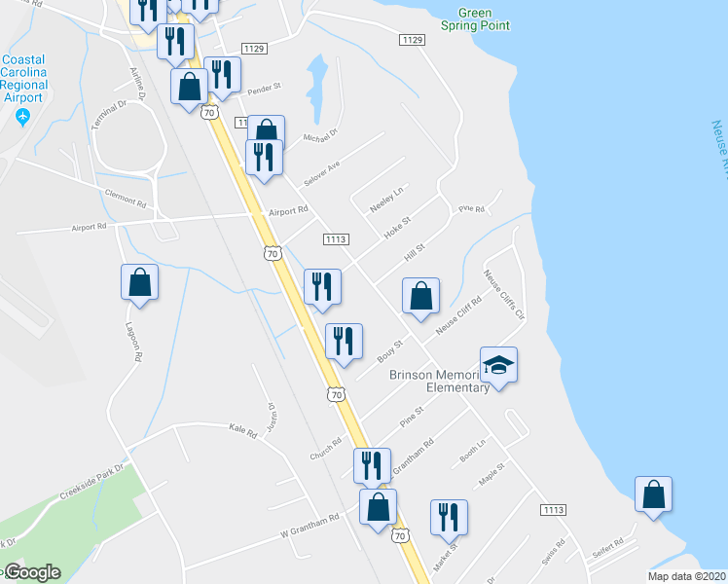Select the shopping marker on Lagoon Rd
The image size is (728, 584).
(x=139, y=282)
